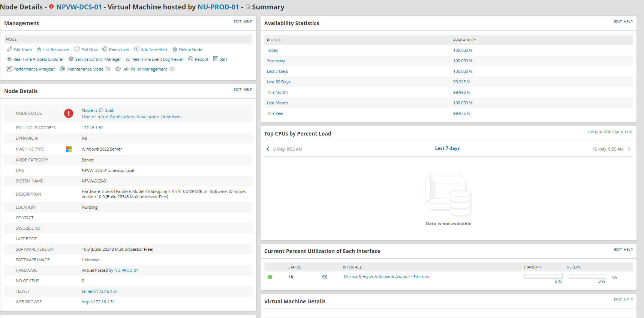Screen dimensions: 644x318
Task: Click the 100.000 % value for Today
Action: [463, 50]
